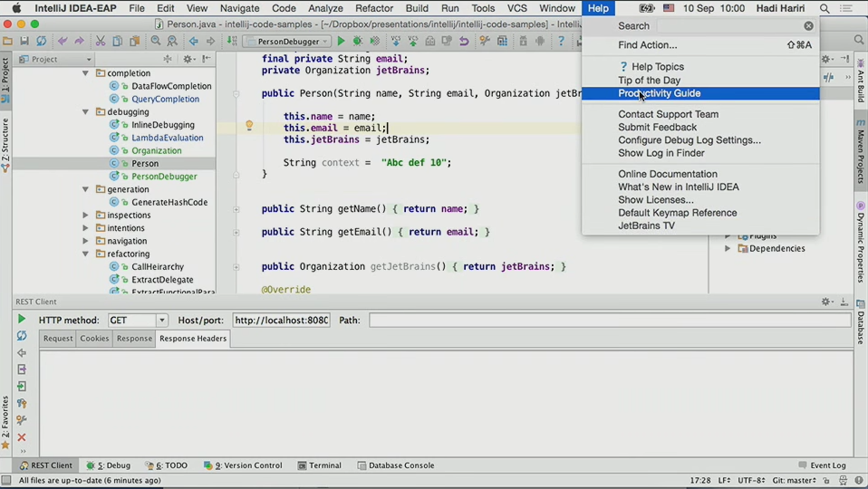Image resolution: width=868 pixels, height=489 pixels.
Task: Click the Paste clipboard icon
Action: [134, 41]
